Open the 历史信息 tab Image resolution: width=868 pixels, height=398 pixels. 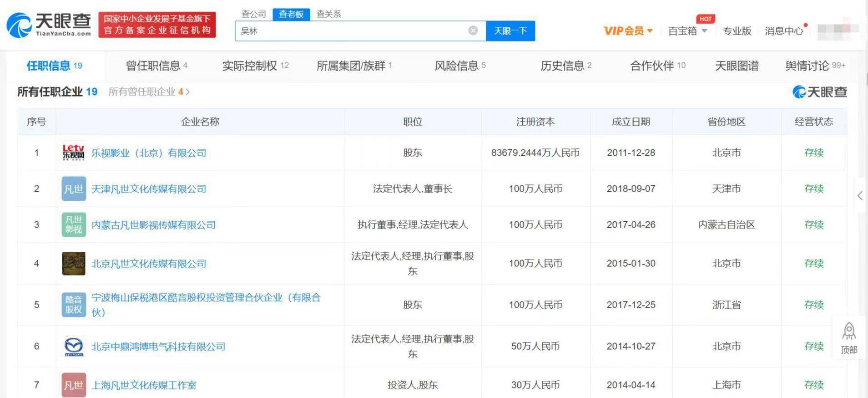tap(566, 66)
